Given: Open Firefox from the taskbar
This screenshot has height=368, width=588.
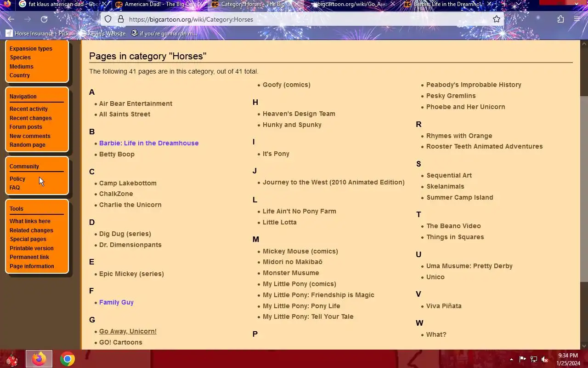Looking at the screenshot, I should (39, 359).
